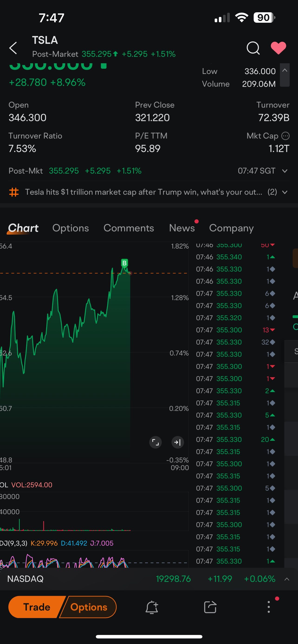Screen dimensions: 298x644
Task: Tap the 07:47 SGT timestamp
Action: pos(256,171)
